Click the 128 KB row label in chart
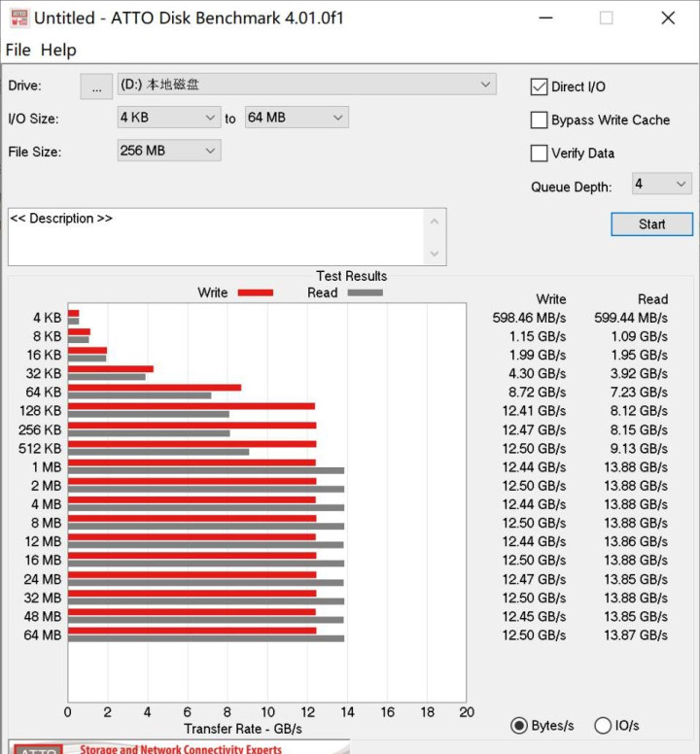Viewport: 700px width, 754px height. click(x=41, y=411)
